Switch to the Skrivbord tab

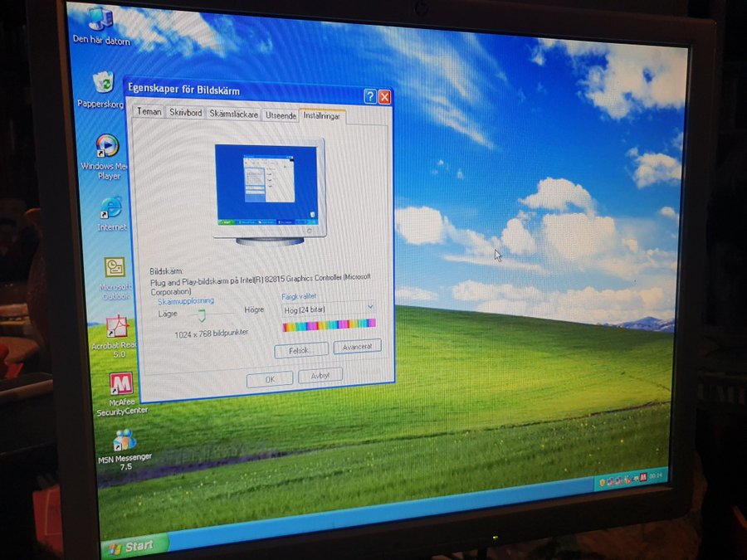185,113
